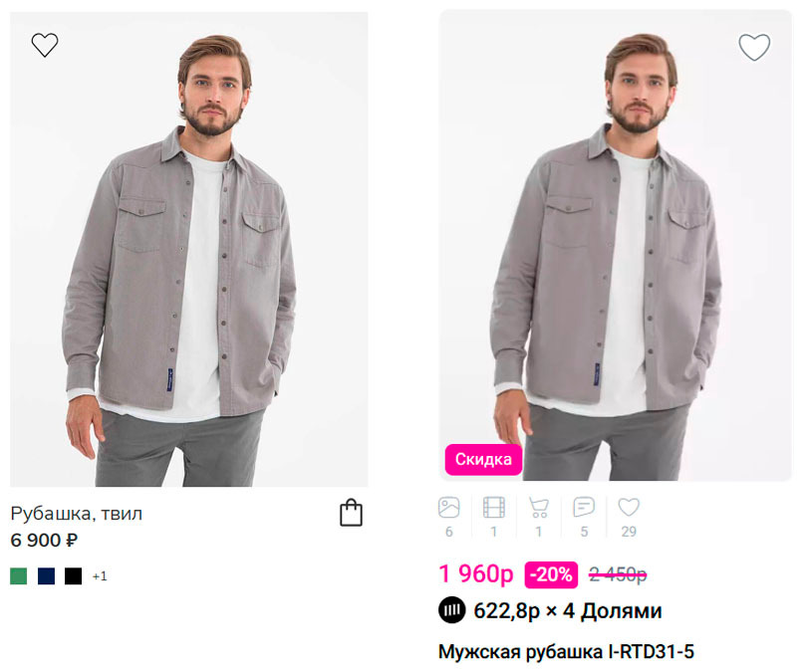This screenshot has width=804, height=672.
Task: Click the -20% discount label
Action: (x=551, y=574)
